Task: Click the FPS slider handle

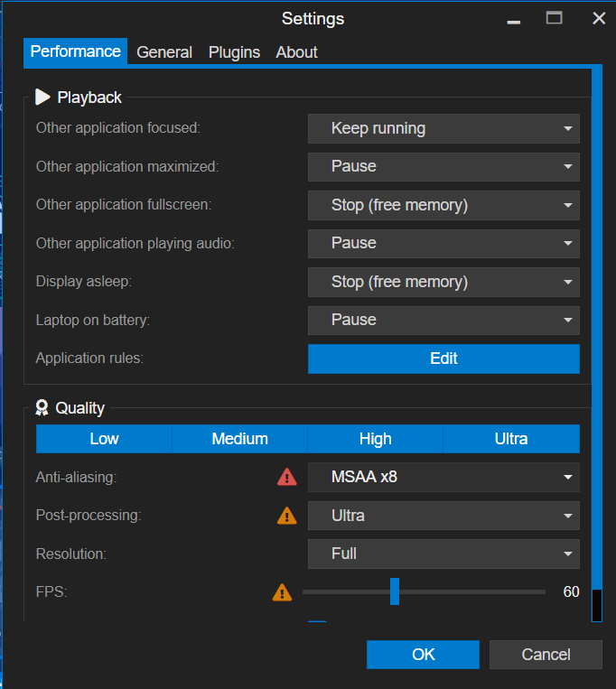Action: coord(395,591)
